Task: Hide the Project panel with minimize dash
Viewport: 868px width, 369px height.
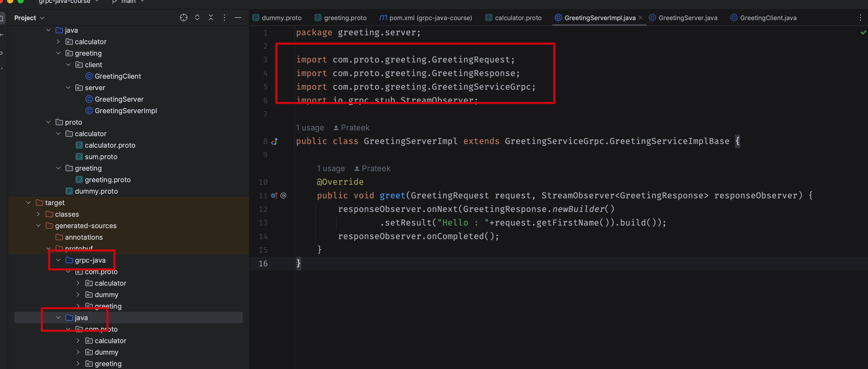Action: pyautogui.click(x=238, y=18)
